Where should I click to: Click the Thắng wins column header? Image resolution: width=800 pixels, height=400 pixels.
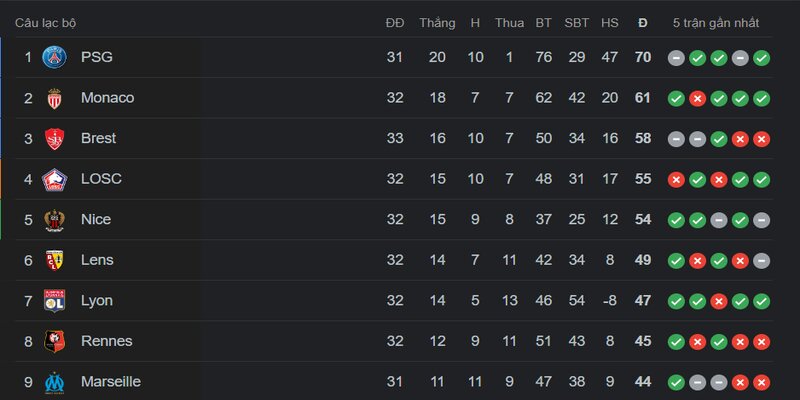pos(437,23)
